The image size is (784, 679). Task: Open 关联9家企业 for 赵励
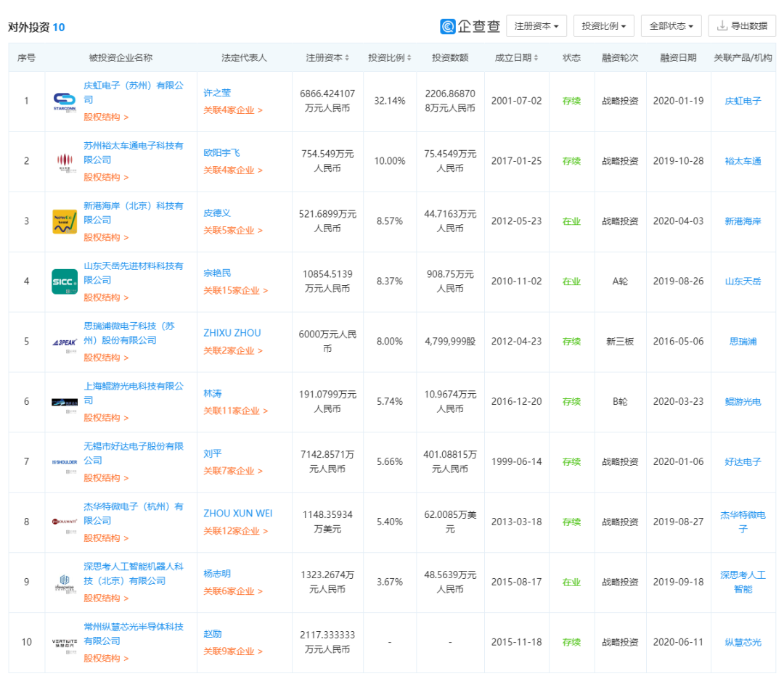233,651
